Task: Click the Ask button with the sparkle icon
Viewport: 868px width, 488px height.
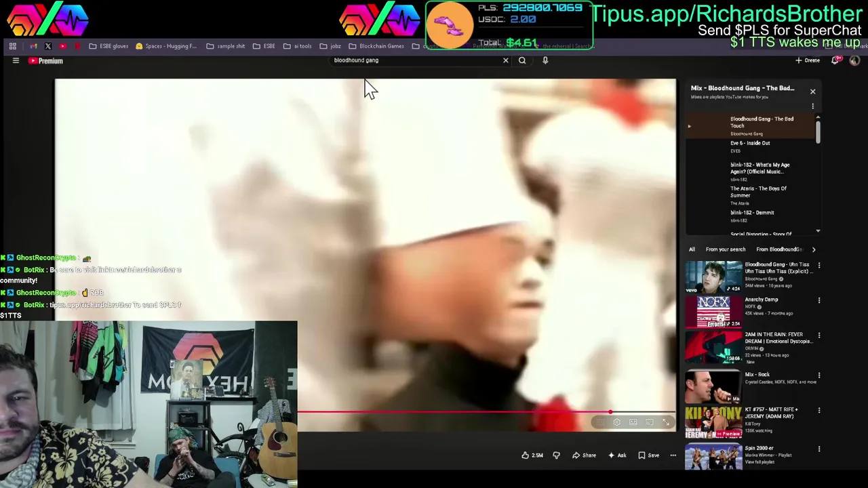Action: [616, 455]
